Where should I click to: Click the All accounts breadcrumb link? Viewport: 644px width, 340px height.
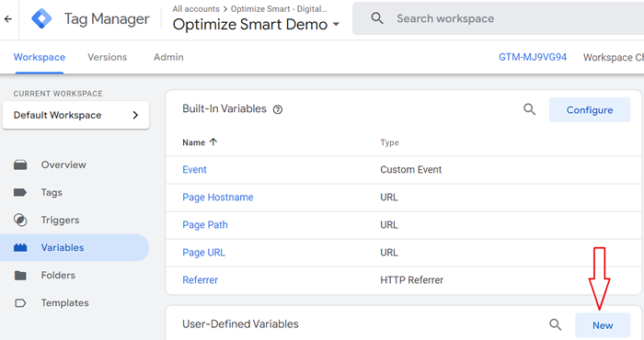click(x=196, y=9)
